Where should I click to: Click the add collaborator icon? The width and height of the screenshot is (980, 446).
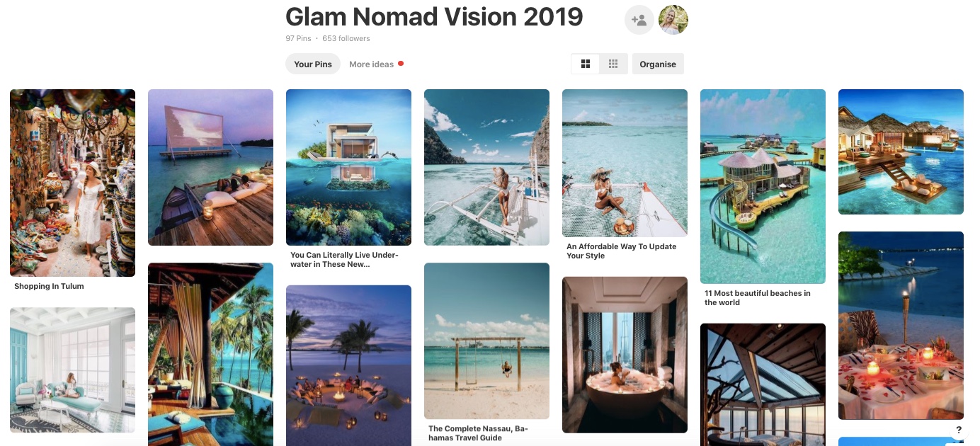(639, 20)
